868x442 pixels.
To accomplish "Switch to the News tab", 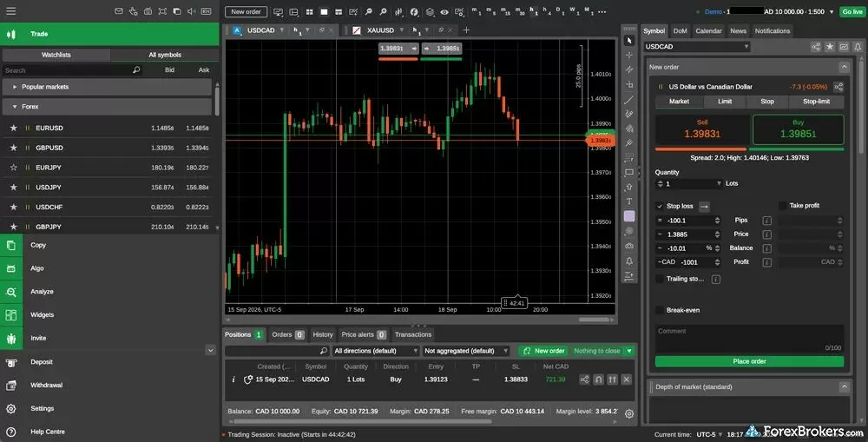I will coord(738,31).
